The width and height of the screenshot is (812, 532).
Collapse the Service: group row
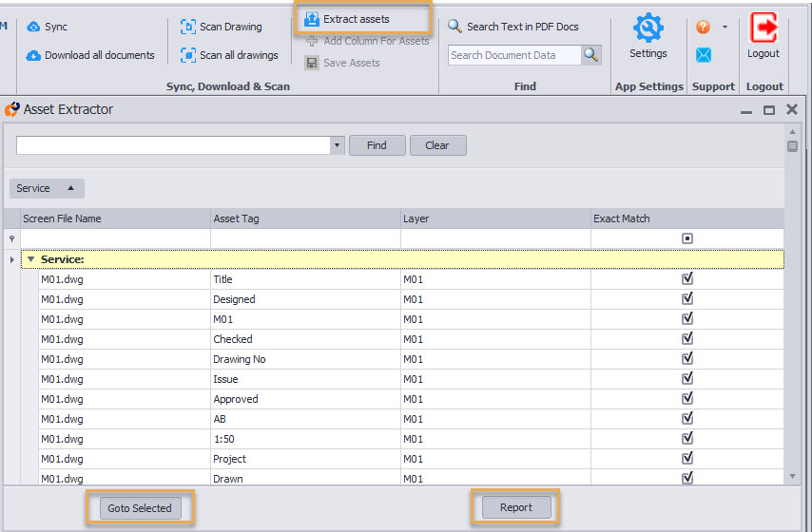(31, 259)
